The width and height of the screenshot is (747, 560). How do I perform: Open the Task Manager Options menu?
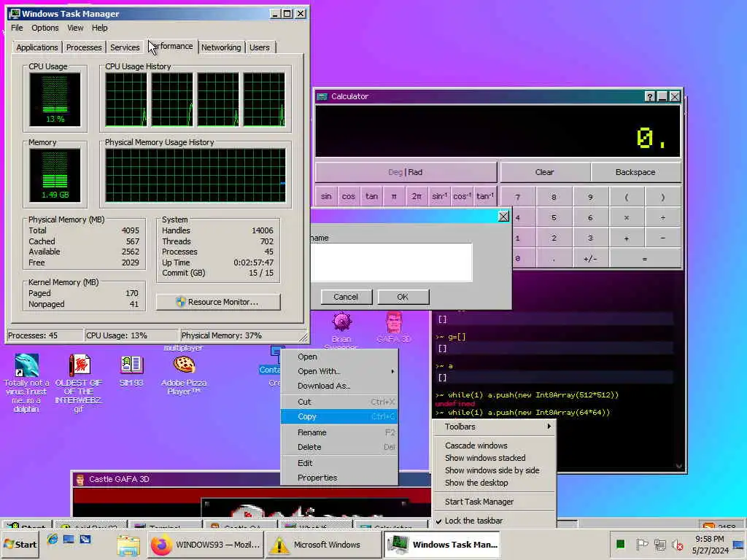[45, 28]
